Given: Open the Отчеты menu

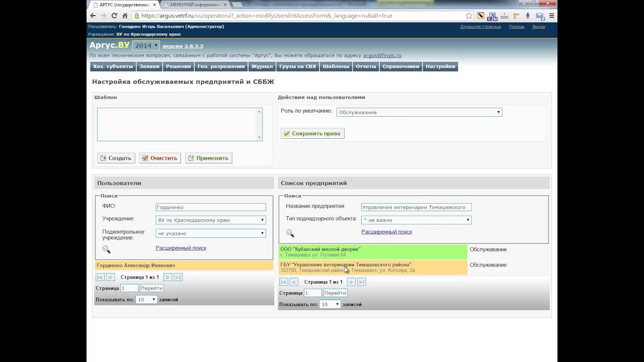Looking at the screenshot, I should (366, 66).
